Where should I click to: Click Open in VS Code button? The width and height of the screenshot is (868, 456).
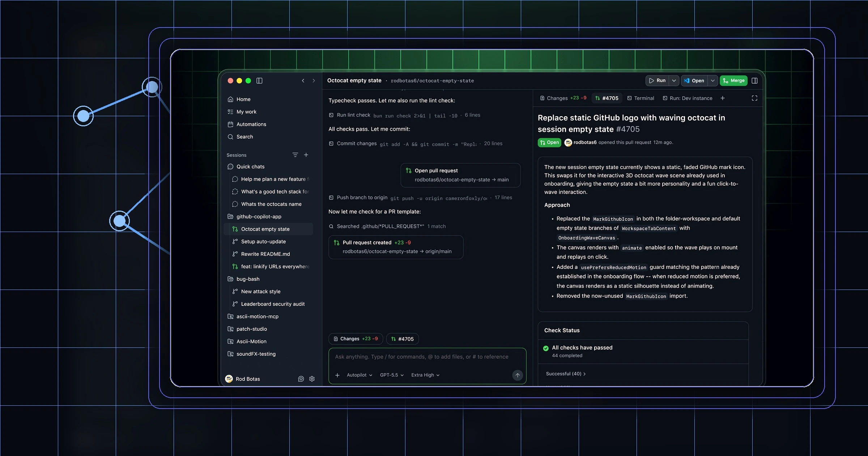(x=694, y=81)
